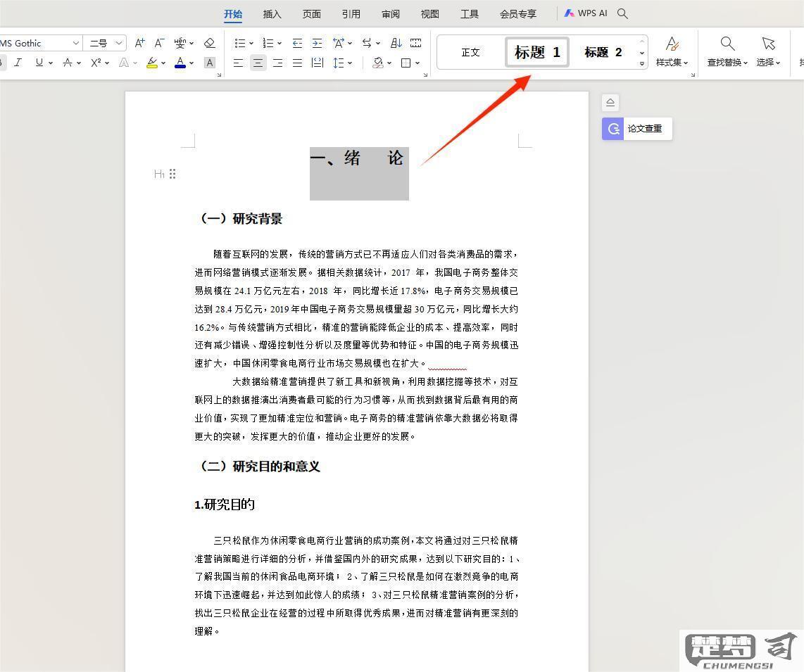Click the show/hide formatting marks icon

point(416,43)
